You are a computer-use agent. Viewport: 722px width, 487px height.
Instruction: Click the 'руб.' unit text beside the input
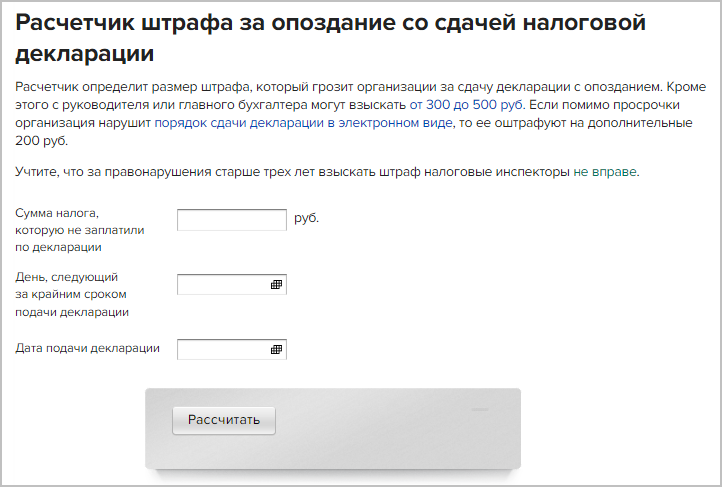point(307,217)
